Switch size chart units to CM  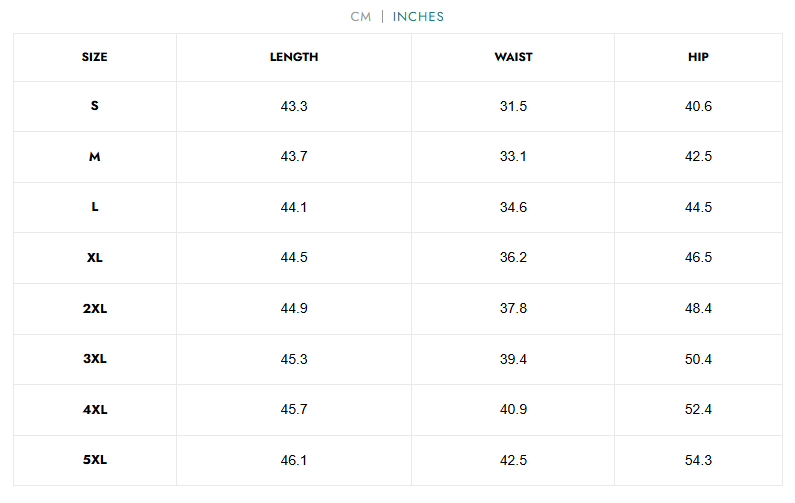tap(360, 17)
